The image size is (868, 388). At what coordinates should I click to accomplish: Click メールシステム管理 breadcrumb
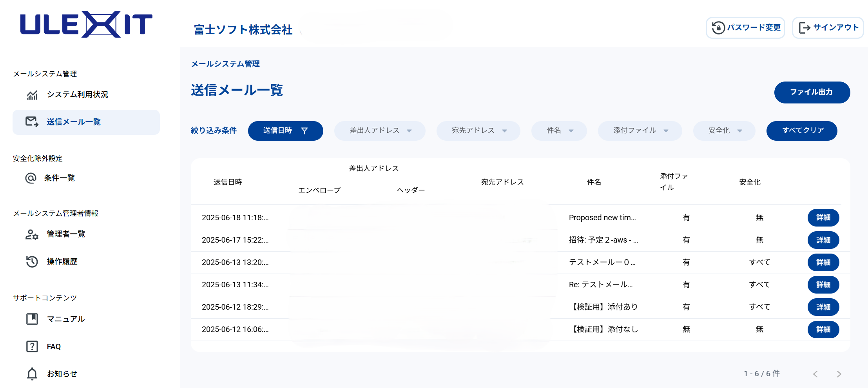coord(225,64)
